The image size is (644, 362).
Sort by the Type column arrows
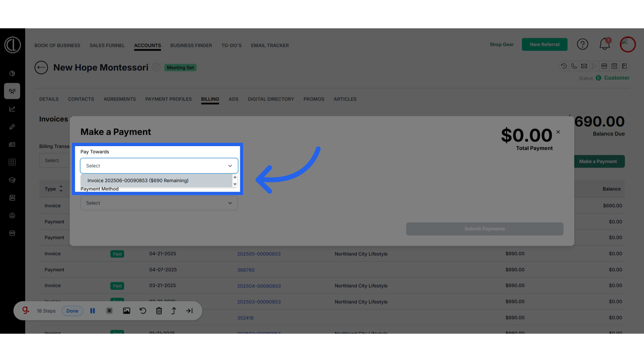(61, 189)
